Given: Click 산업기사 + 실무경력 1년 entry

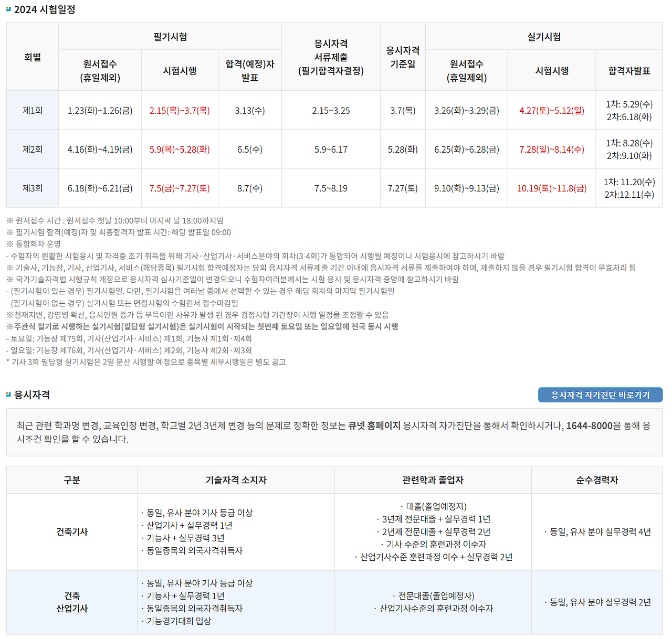Looking at the screenshot, I should pos(186,525).
